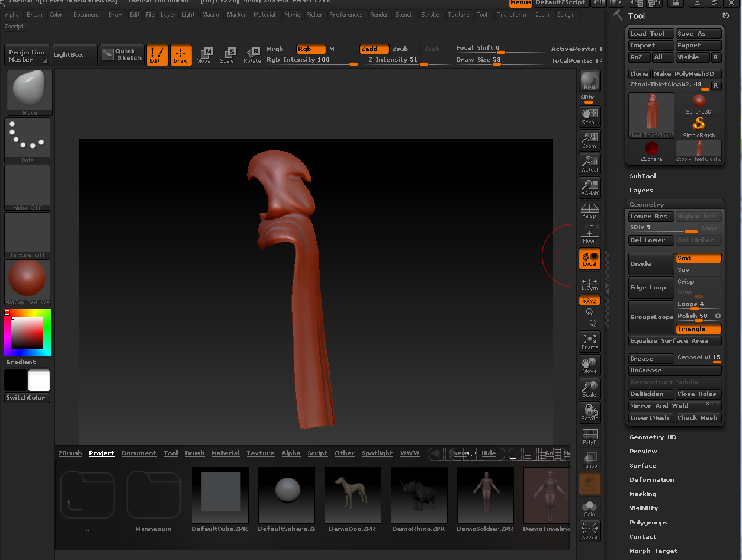Open the Texture menu in menu bar

tap(458, 15)
